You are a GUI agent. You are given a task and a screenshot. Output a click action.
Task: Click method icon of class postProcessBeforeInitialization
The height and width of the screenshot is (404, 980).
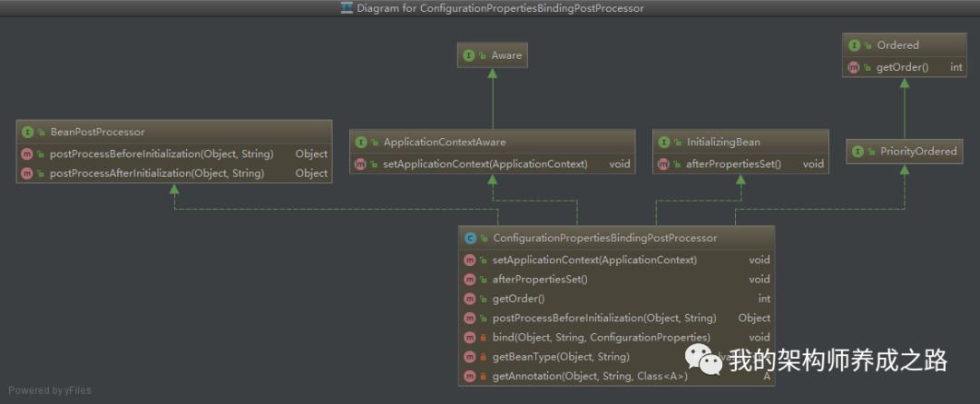[470, 318]
